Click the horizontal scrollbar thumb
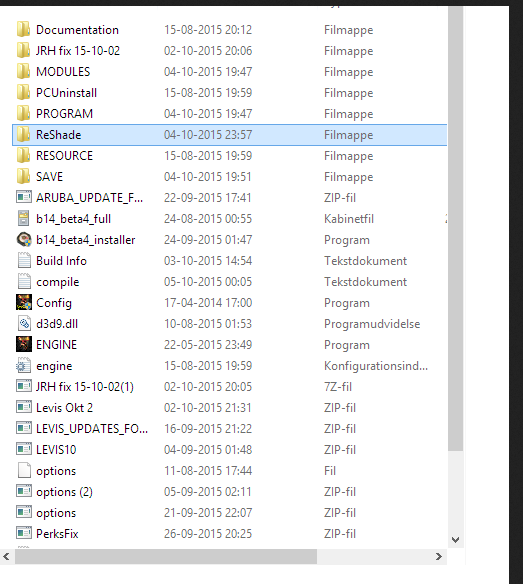The width and height of the screenshot is (523, 584). pos(166,556)
